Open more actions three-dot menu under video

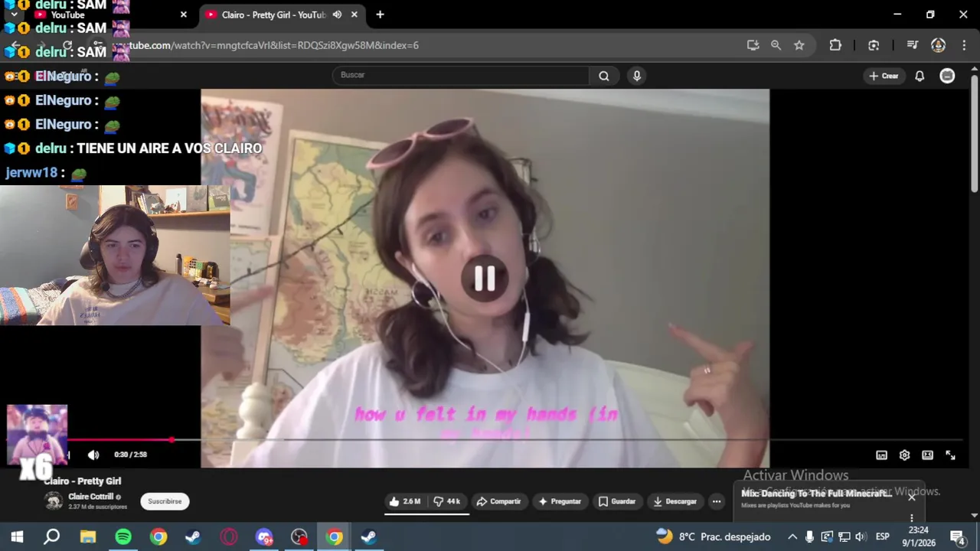(x=717, y=501)
